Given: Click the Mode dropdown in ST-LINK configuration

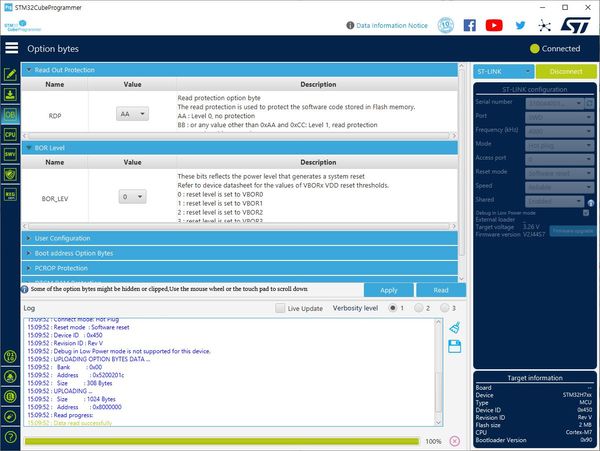Looking at the screenshot, I should 559,145.
